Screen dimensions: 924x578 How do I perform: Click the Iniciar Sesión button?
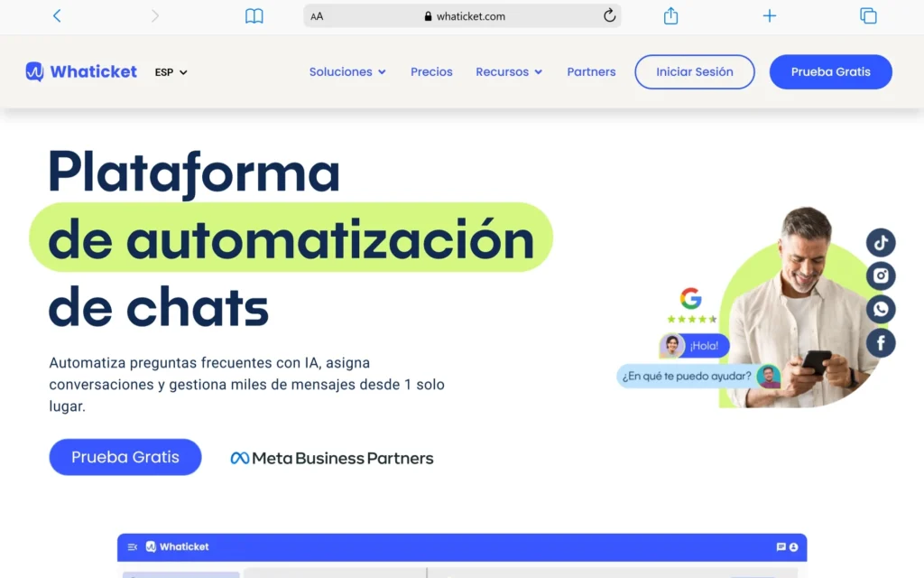(x=694, y=72)
